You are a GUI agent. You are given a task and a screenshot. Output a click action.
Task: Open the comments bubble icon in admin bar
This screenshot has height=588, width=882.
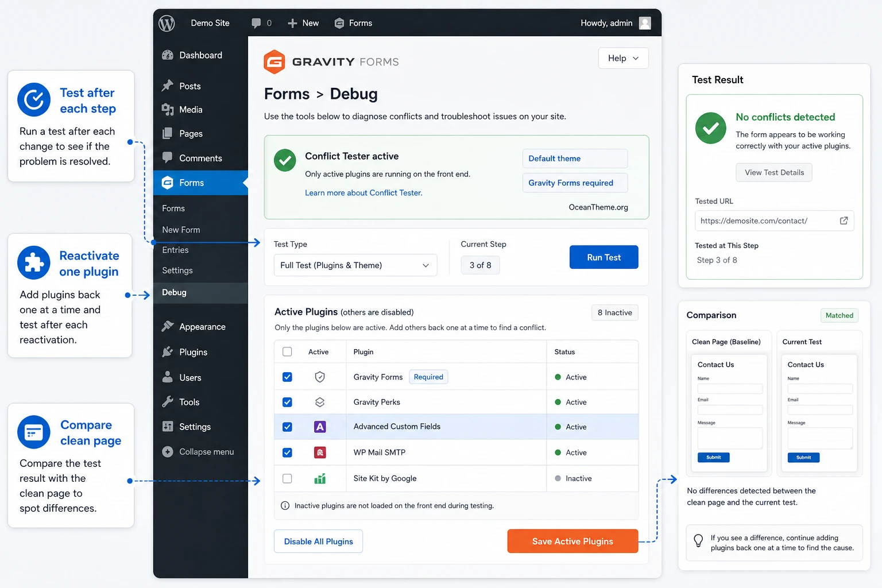pos(256,23)
